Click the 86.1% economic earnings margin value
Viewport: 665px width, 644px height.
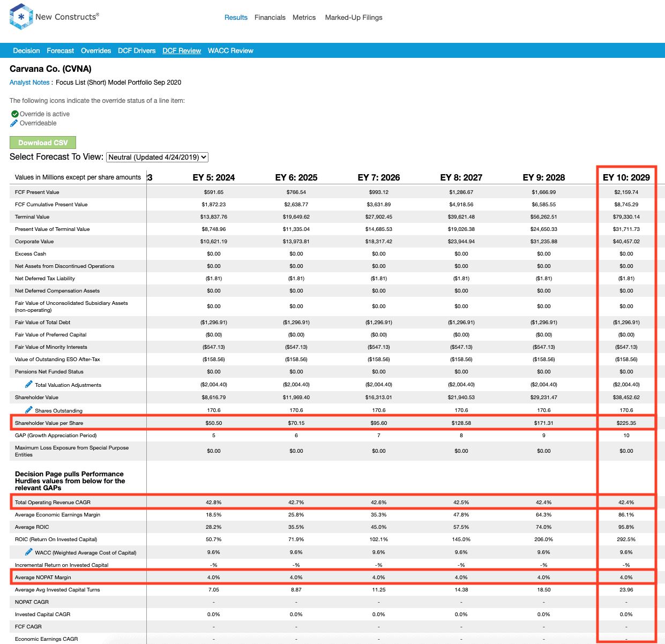(626, 515)
